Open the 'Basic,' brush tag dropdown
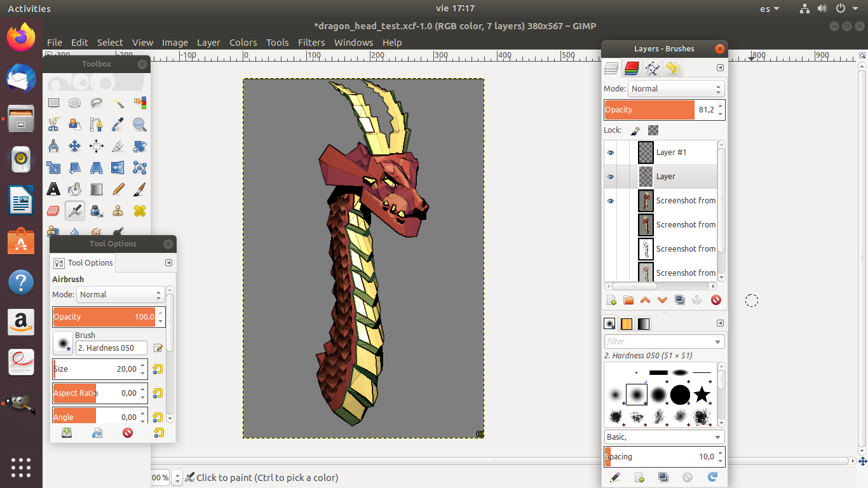The height and width of the screenshot is (488, 868). pyautogui.click(x=665, y=437)
